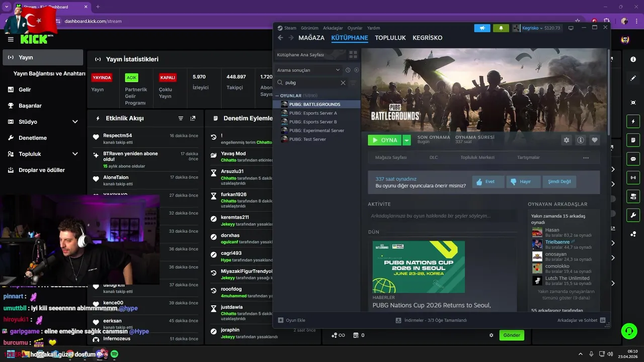This screenshot has width=644, height=362.
Task: Toggle the broadcast signal panel in Kick sidebar
Action: 633,177
